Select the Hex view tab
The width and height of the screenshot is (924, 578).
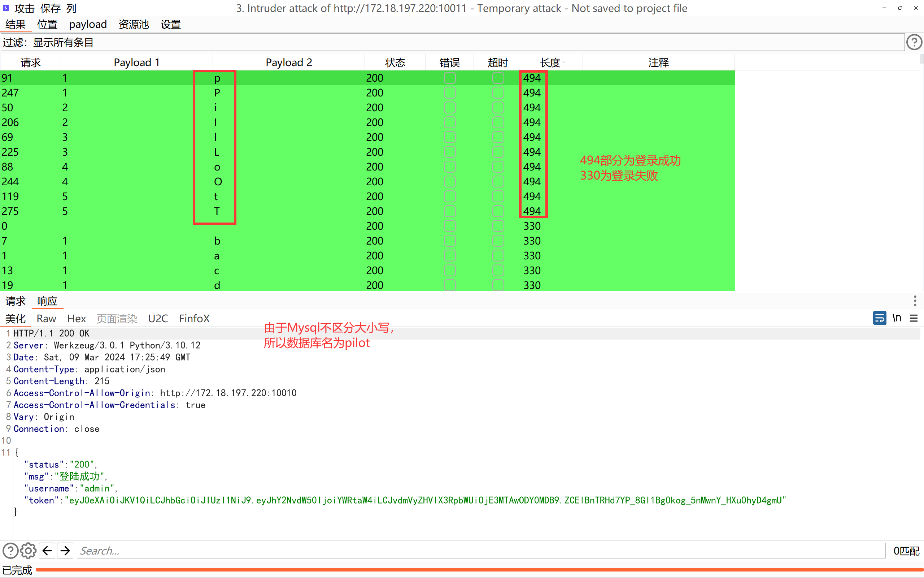pos(77,318)
